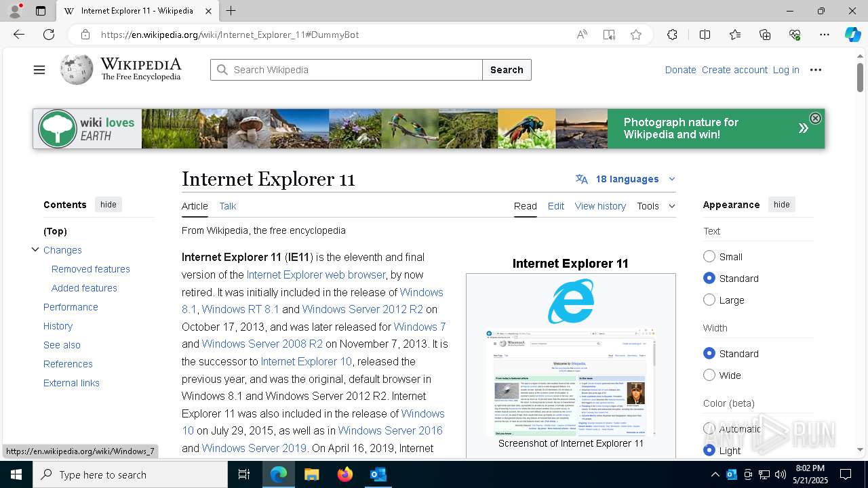Adjust system volume speaker icon
Screen dimensions: 868x488
pyautogui.click(x=781, y=474)
